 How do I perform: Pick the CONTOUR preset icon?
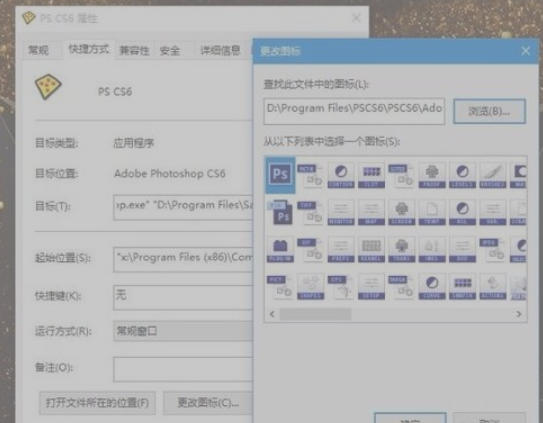click(341, 175)
